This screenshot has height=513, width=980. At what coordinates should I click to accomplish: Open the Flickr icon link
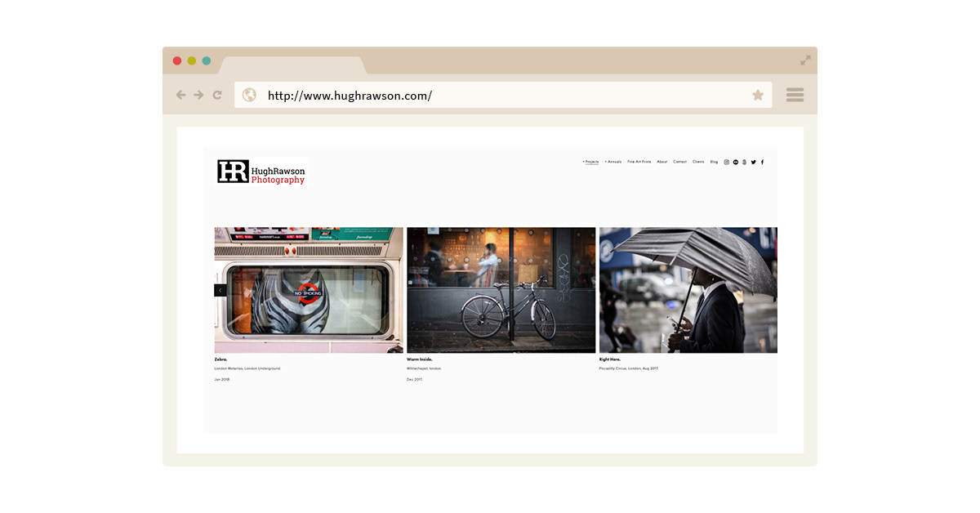[736, 162]
